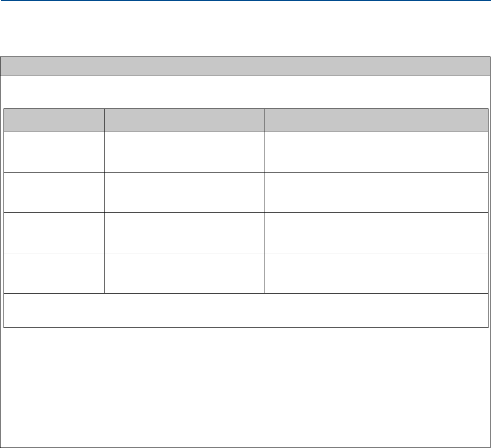
Task: Focus the third row's wide right cell
Action: coord(376,233)
